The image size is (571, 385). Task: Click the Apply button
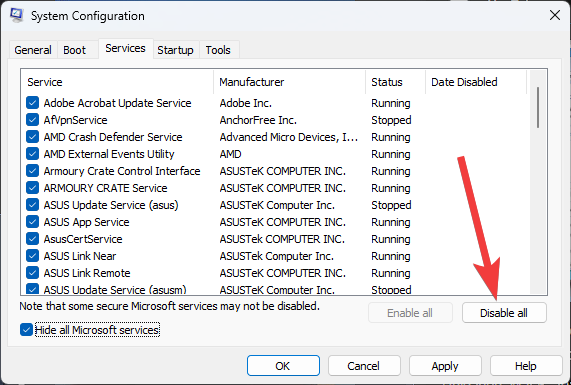tap(445, 366)
